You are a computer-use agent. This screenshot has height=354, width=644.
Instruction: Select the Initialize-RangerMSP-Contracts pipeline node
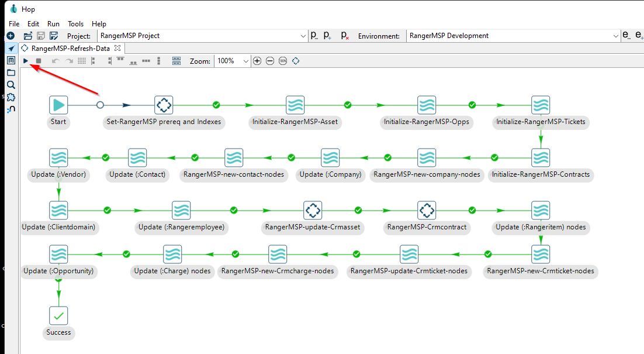click(541, 158)
